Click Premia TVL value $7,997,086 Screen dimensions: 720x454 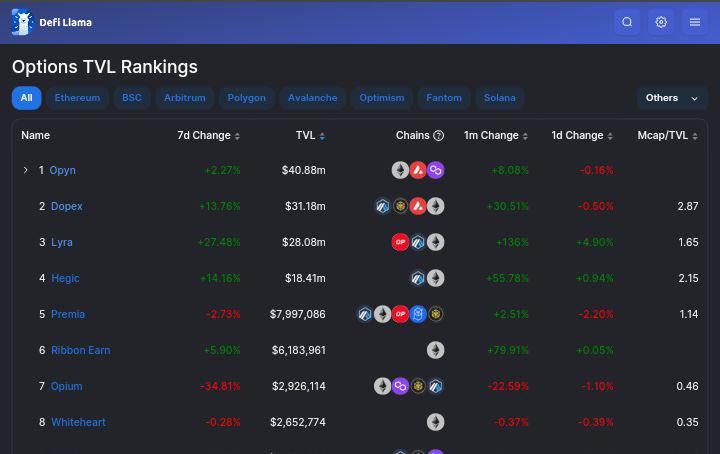coord(298,314)
